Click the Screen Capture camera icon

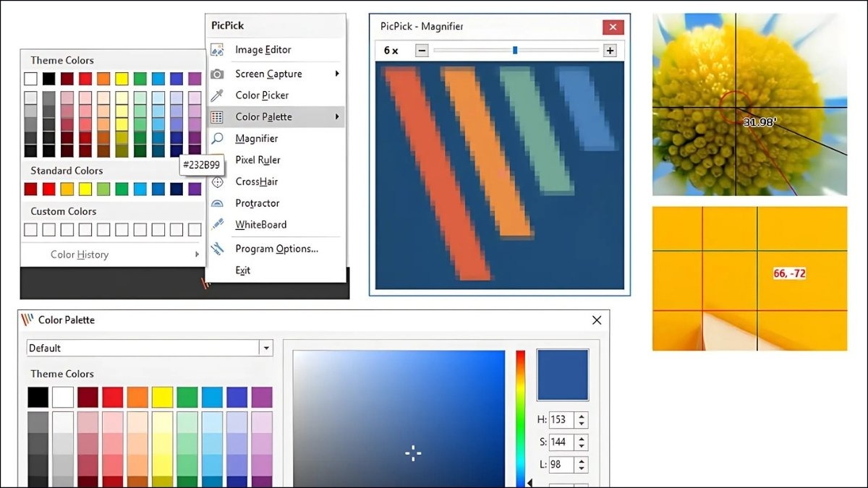point(216,74)
